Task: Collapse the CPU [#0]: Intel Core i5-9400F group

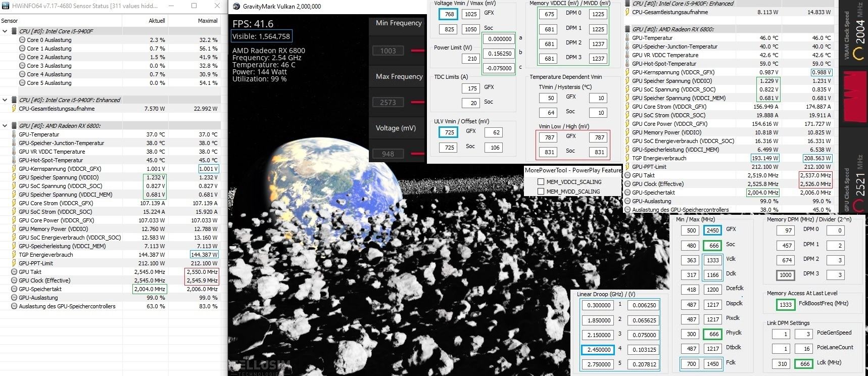Action: click(5, 31)
